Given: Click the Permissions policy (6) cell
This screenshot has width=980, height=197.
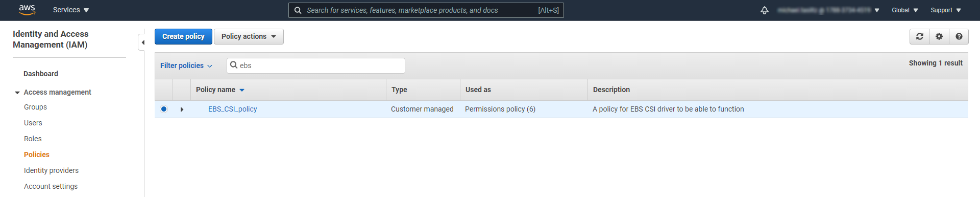Looking at the screenshot, I should coord(500,109).
